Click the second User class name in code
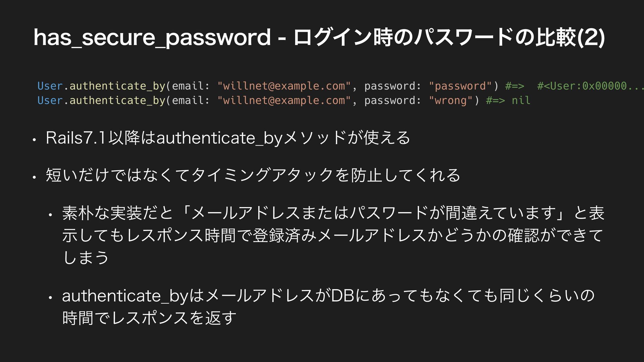644x362 pixels. tap(50, 100)
